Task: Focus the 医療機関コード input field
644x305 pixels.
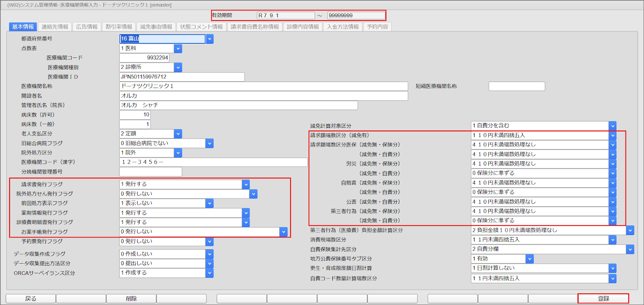Action: coord(144,58)
